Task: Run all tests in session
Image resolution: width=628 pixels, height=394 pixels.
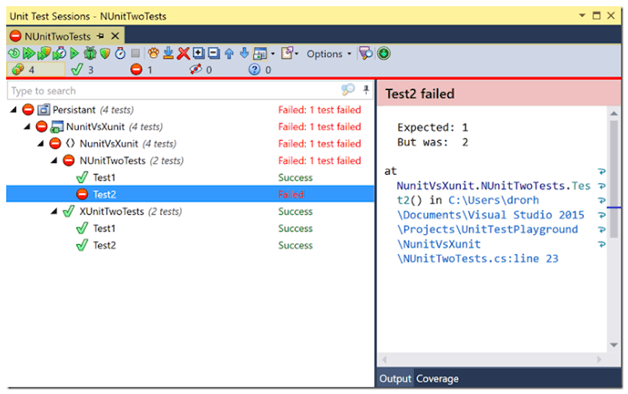Action: point(28,53)
